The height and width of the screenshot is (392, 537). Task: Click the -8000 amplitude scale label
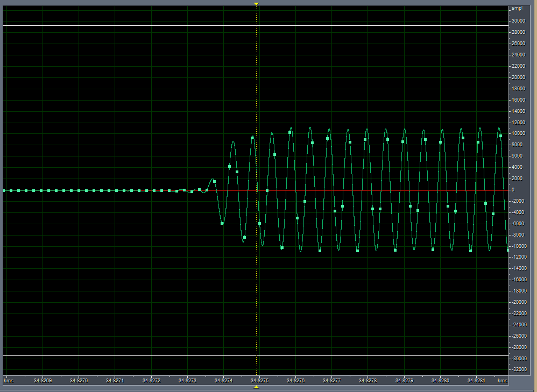(517, 235)
